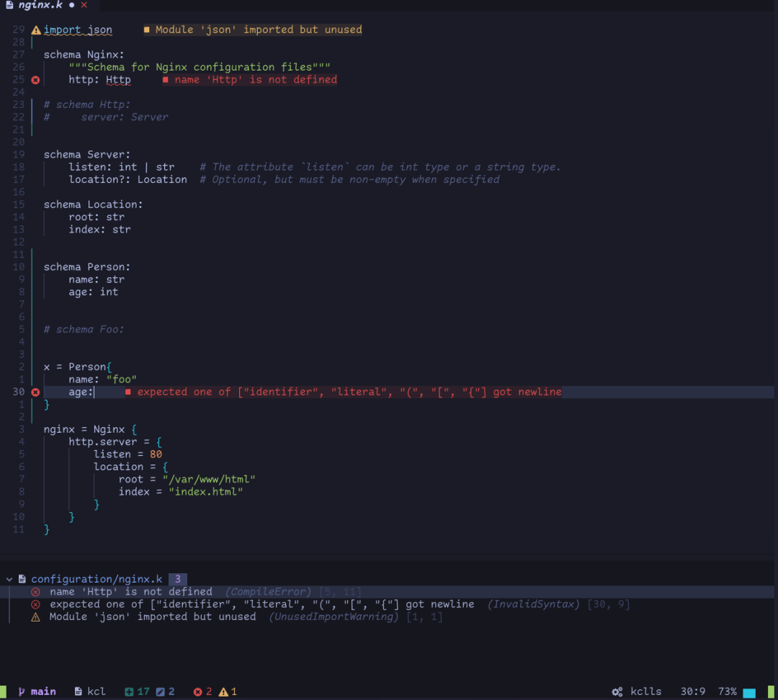Click the (UnusedImportWarning) label in diagnostics
The height and width of the screenshot is (700, 778).
(334, 616)
